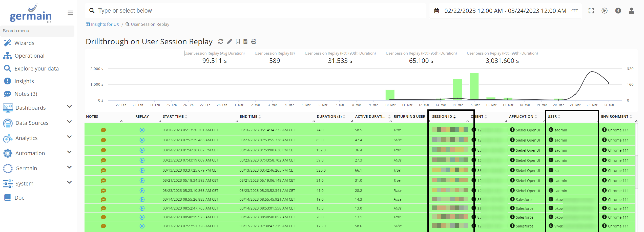Image resolution: width=644 pixels, height=232 pixels.
Task: Enter fullscreen mode from the top toolbar
Action: 591,11
